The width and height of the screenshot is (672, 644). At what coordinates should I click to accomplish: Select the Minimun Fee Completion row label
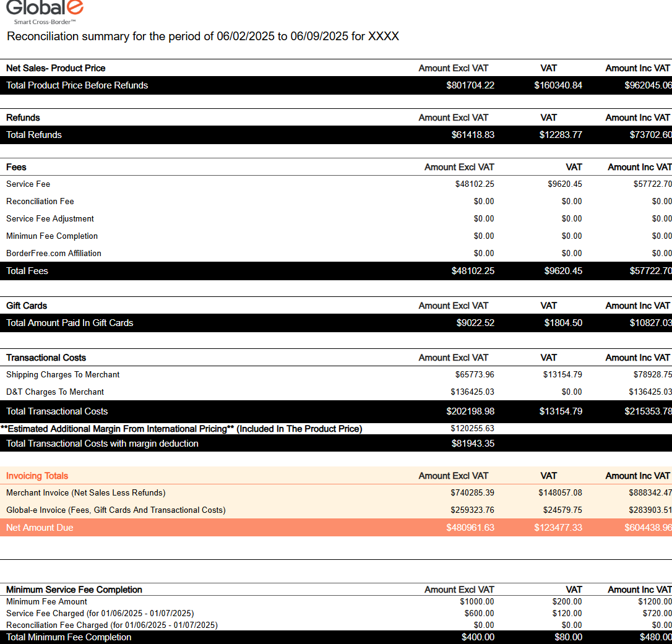(x=52, y=236)
